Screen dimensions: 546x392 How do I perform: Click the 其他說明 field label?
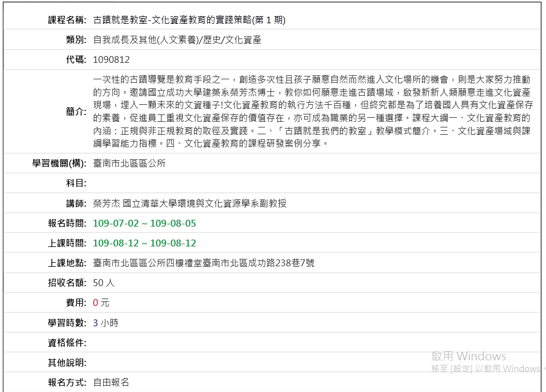67,363
